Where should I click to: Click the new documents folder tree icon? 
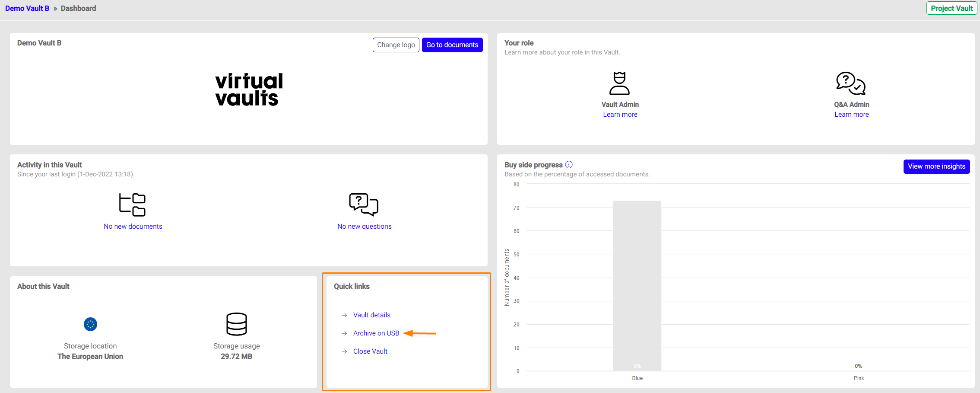coord(132,204)
